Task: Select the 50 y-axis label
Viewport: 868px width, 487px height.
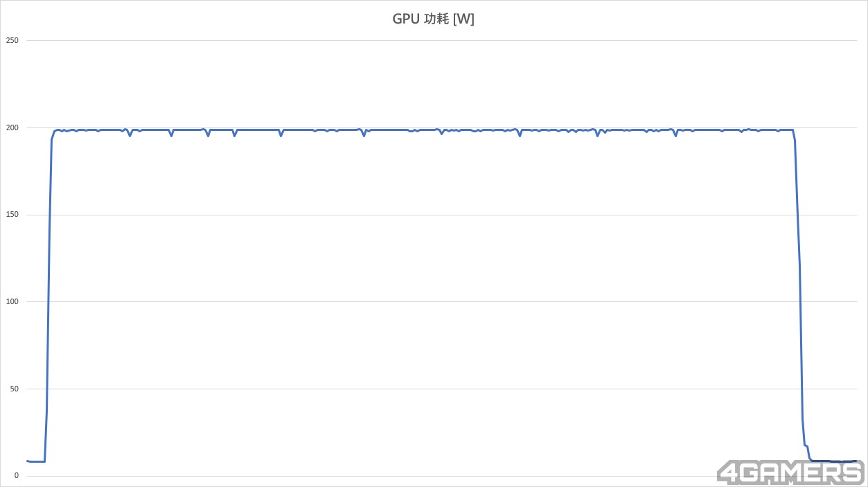Action: (14, 389)
